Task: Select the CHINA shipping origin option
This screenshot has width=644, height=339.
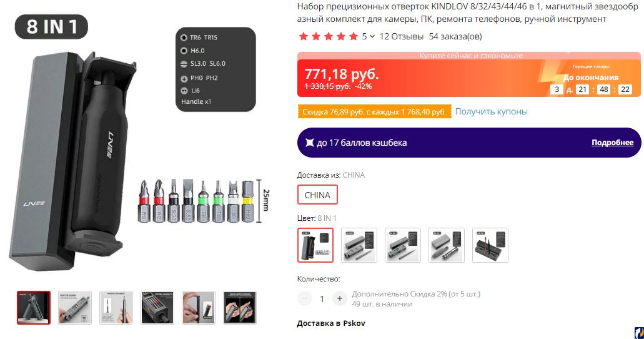Action: (x=317, y=195)
